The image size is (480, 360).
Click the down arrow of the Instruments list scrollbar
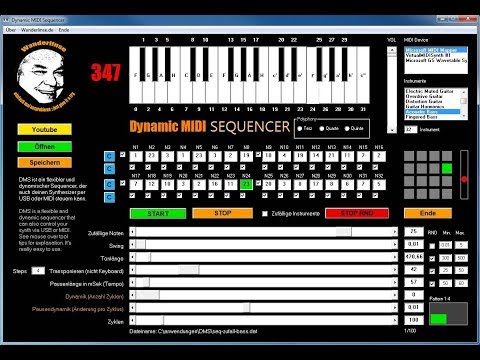pos(464,116)
